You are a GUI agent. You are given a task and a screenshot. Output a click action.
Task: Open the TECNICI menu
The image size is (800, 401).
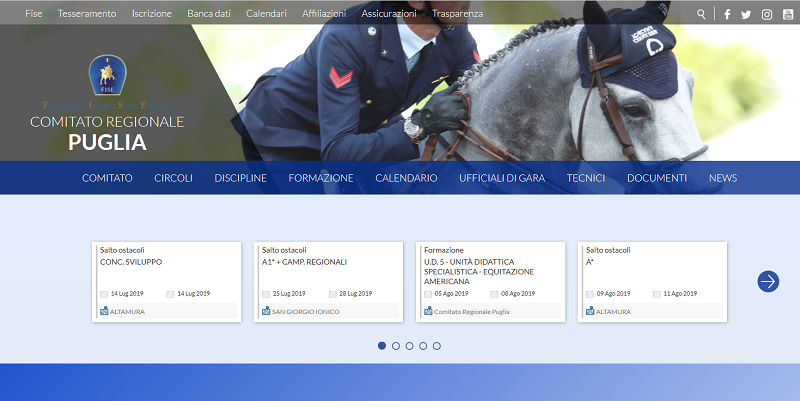point(586,178)
